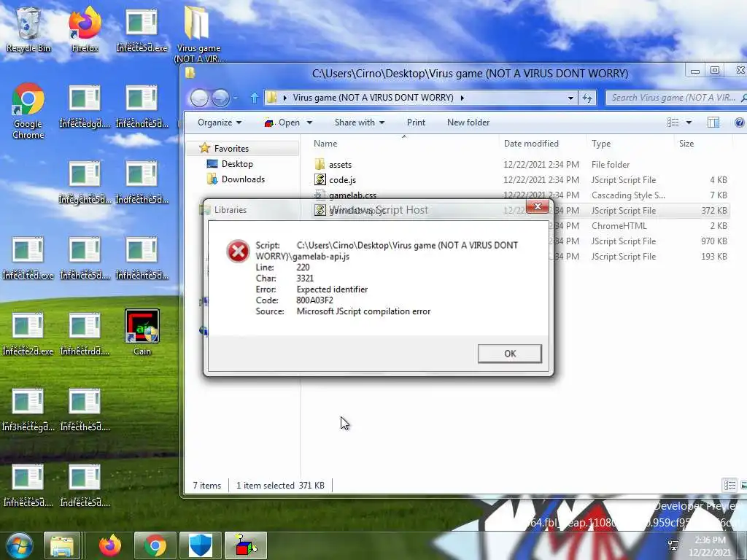
Task: Click the taskbar clock showing 2:36 PM
Action: (x=710, y=545)
